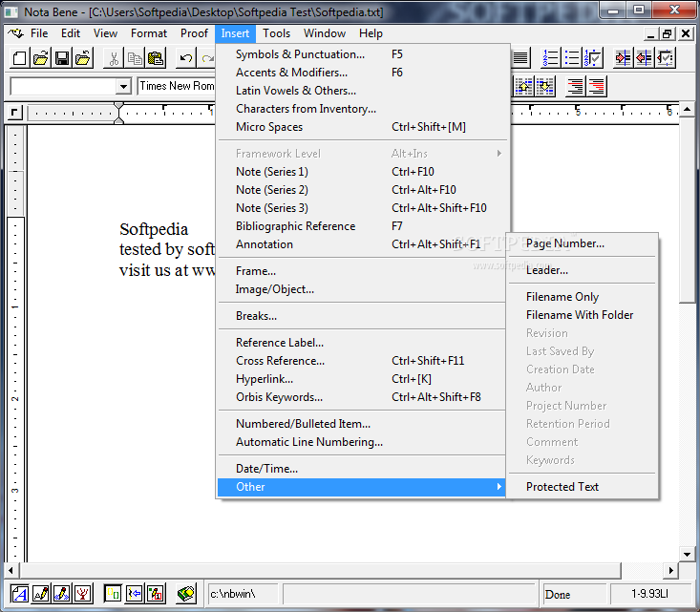Screen dimensions: 700x612
Task: Click the red tree icon in status bar
Action: click(x=83, y=594)
